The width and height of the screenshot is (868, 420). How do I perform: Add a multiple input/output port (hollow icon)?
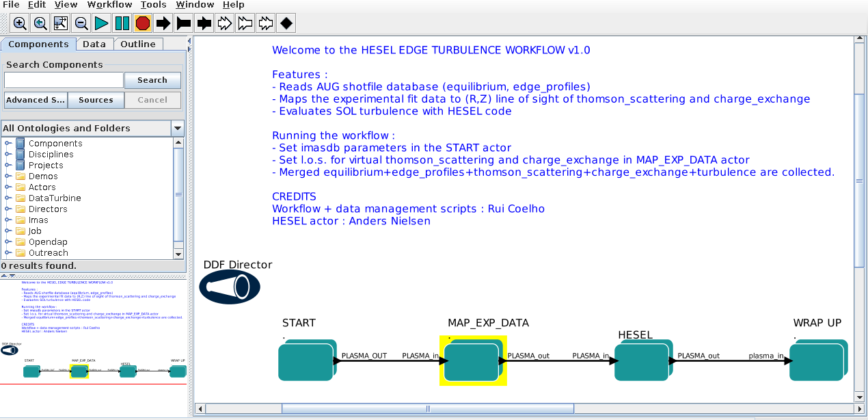point(266,23)
